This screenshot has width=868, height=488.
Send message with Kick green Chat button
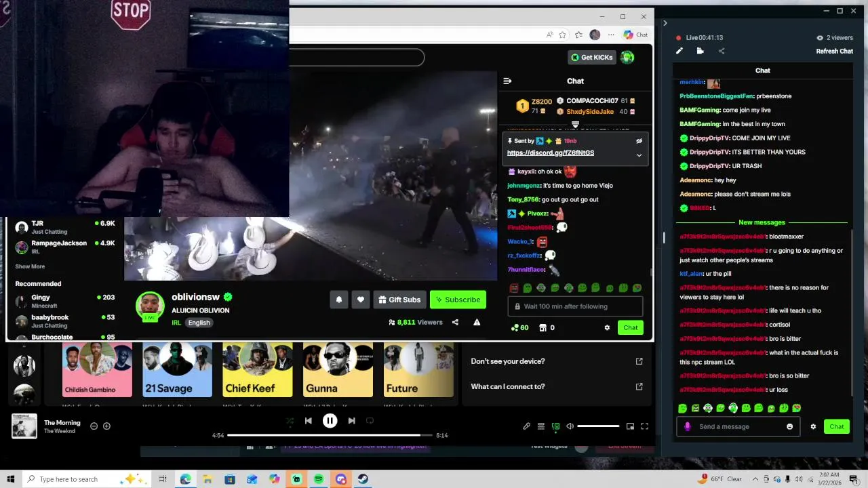coord(631,327)
